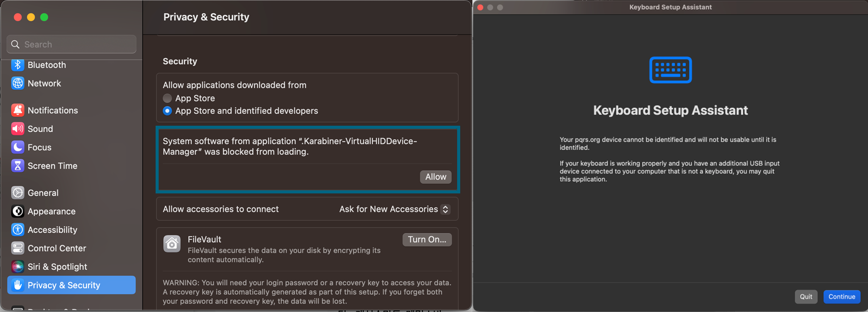Image resolution: width=868 pixels, height=312 pixels.
Task: Click the Privacy & Security page title
Action: pos(206,17)
